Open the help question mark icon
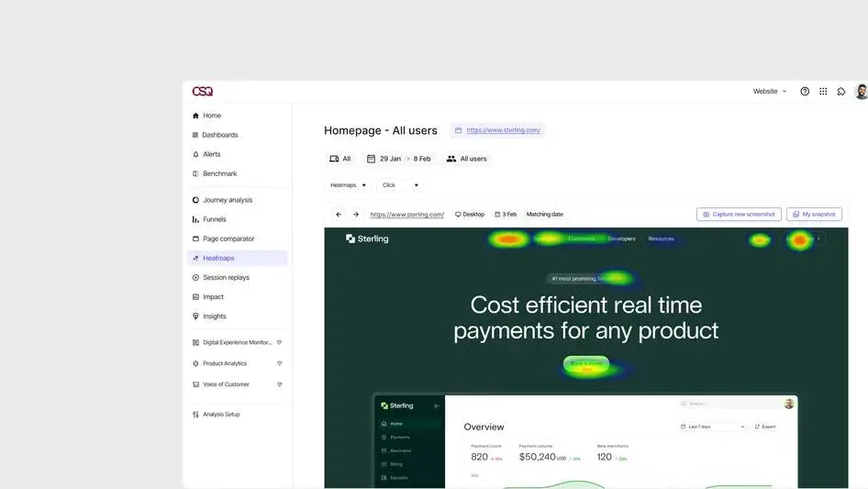Screen dimensions: 868x489 click(x=805, y=92)
